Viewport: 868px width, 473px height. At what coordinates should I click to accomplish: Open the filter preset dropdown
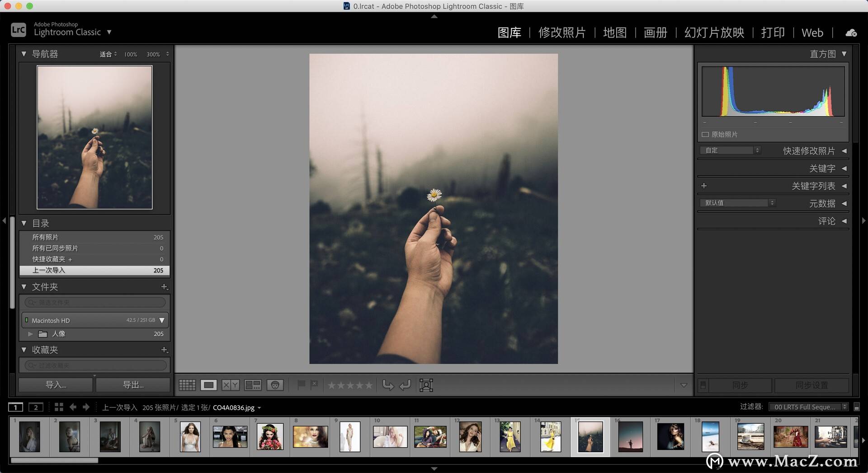pyautogui.click(x=808, y=407)
